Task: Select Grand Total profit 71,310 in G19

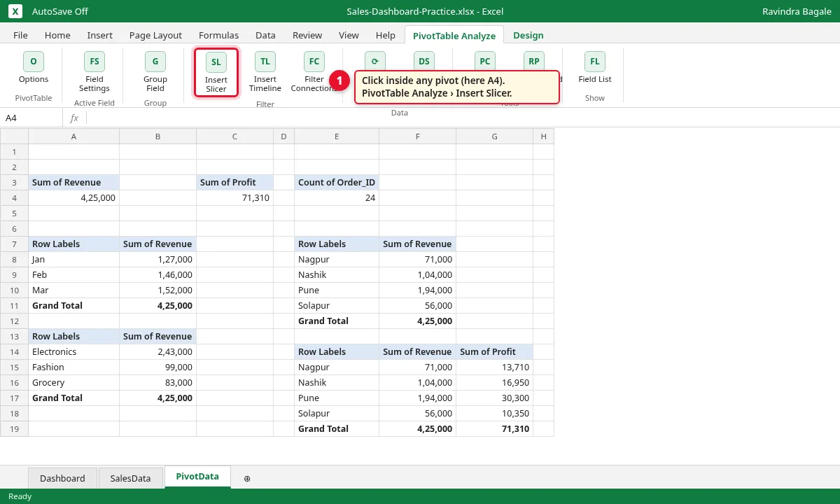Action: [495, 429]
